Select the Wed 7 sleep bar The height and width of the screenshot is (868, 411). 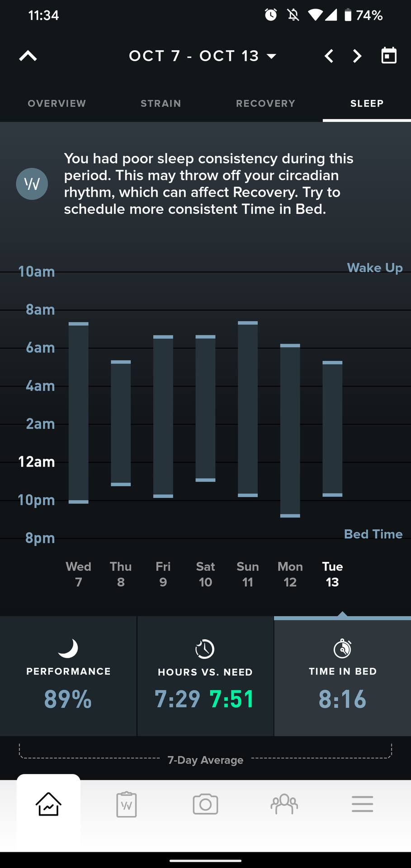79,412
